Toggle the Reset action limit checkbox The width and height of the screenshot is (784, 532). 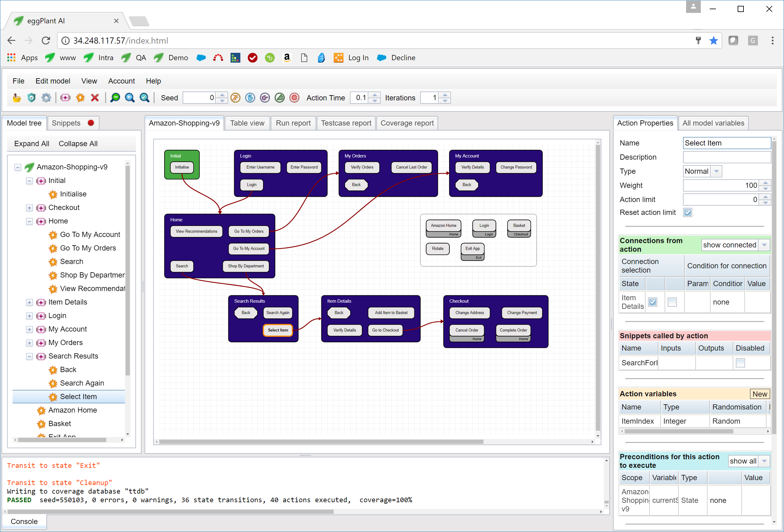tap(688, 212)
